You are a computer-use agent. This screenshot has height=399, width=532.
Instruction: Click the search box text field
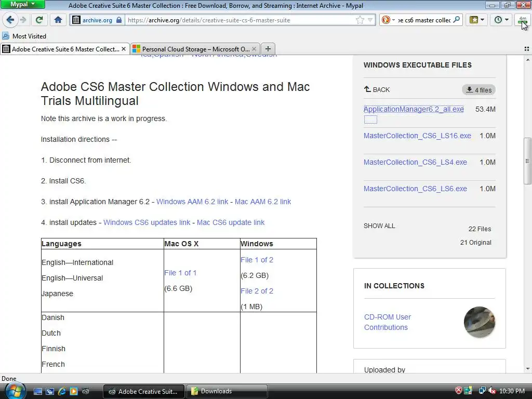tap(424, 20)
